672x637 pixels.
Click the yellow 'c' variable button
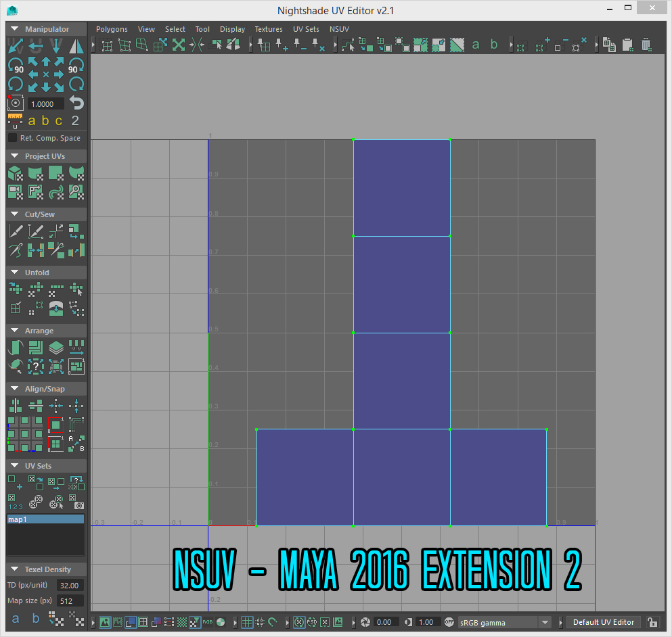[59, 121]
